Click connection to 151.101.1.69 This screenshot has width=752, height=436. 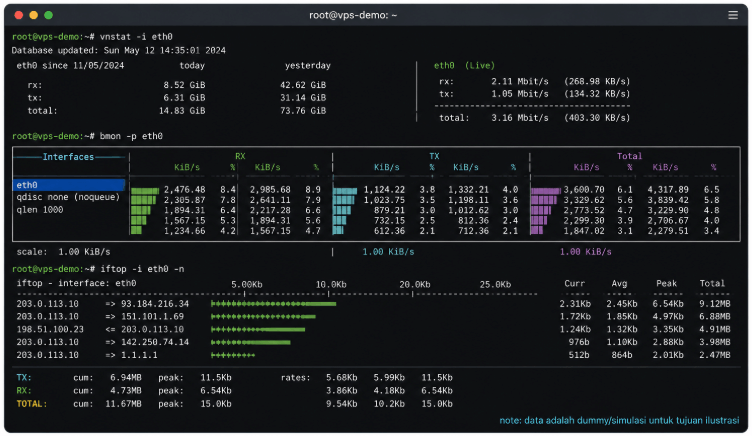tap(152, 317)
